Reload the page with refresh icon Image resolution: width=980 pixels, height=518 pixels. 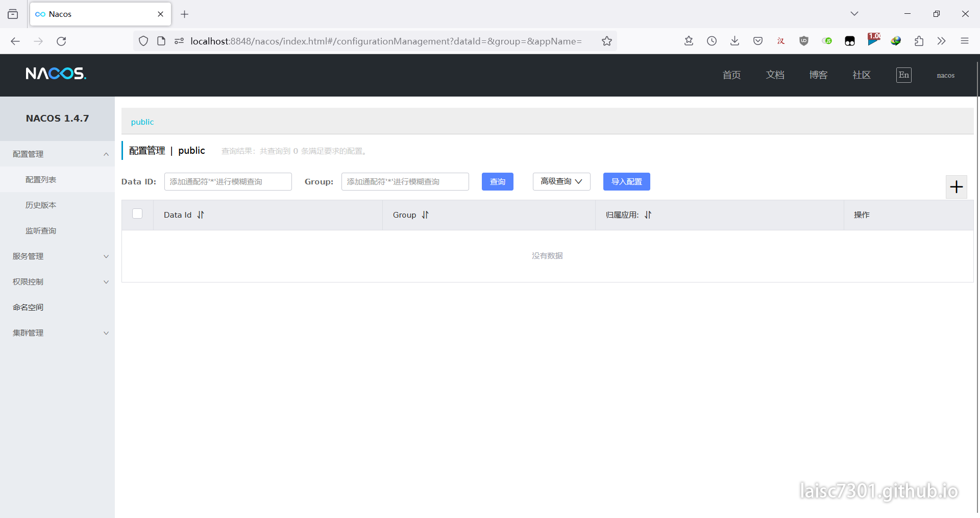pyautogui.click(x=61, y=41)
